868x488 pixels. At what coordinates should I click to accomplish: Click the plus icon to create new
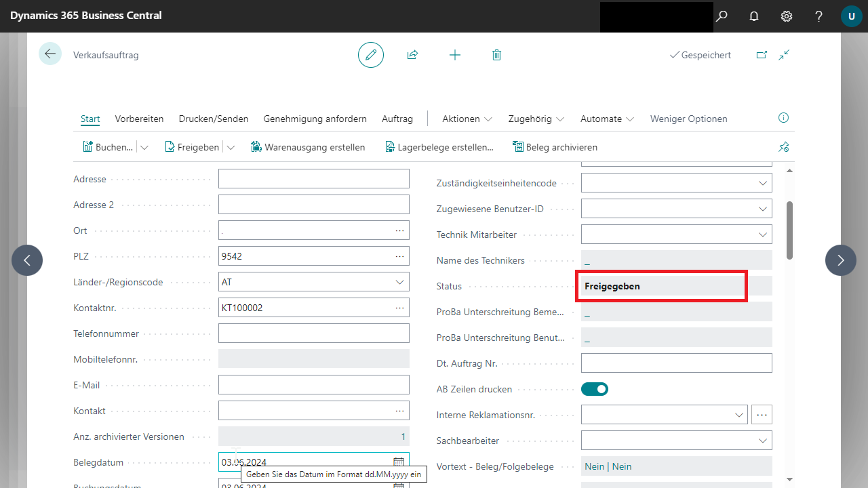coord(455,55)
